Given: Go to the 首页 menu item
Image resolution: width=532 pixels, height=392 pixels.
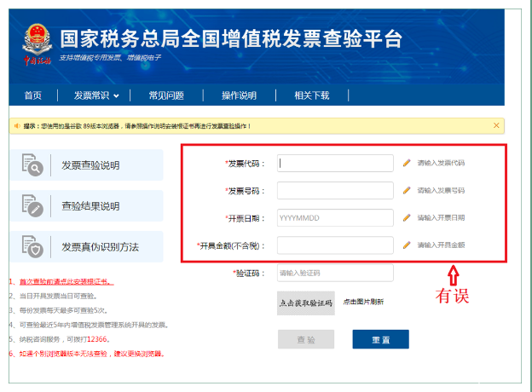Looking at the screenshot, I should pyautogui.click(x=33, y=95).
